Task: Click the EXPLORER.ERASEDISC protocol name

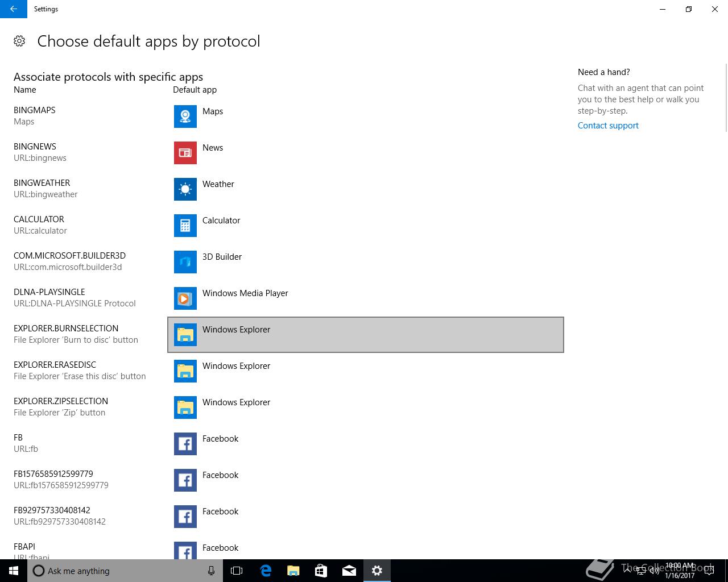Action: (x=55, y=365)
